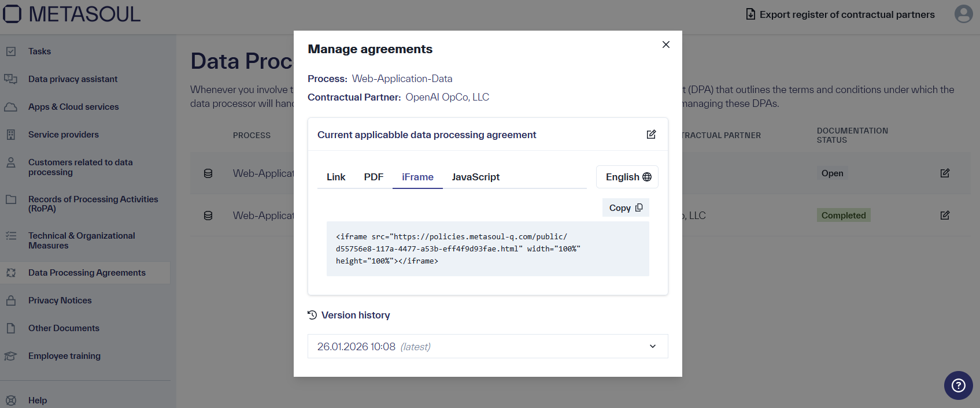Expand the version history dropdown
Screen dimensions: 980x408
coord(488,346)
